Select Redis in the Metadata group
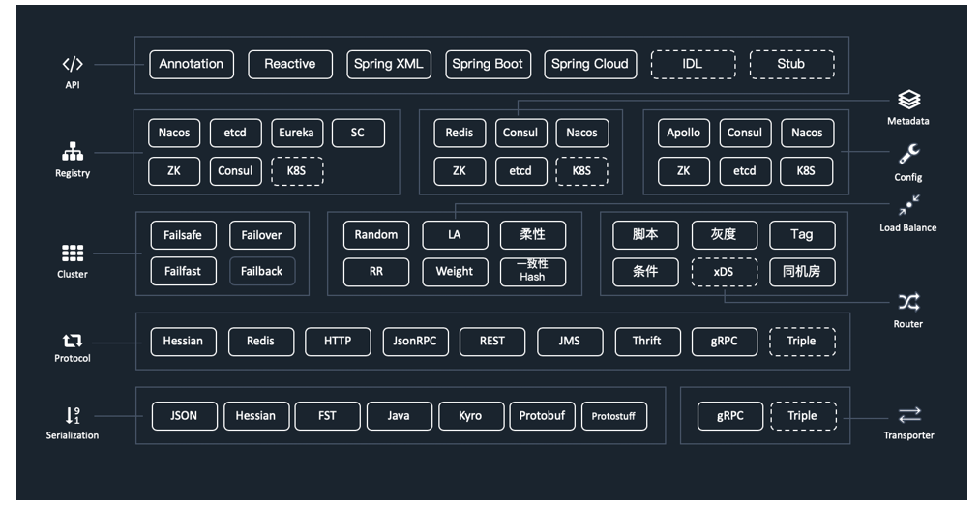The image size is (980, 507). pos(460,134)
